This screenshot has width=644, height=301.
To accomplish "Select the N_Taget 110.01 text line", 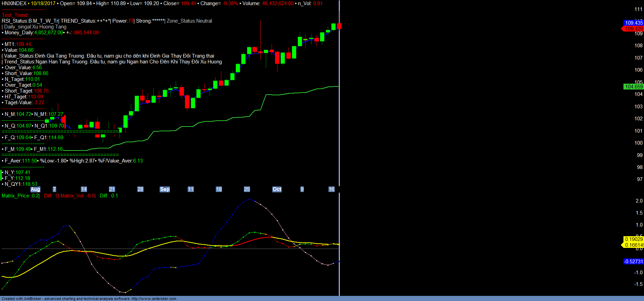I will pos(22,79).
